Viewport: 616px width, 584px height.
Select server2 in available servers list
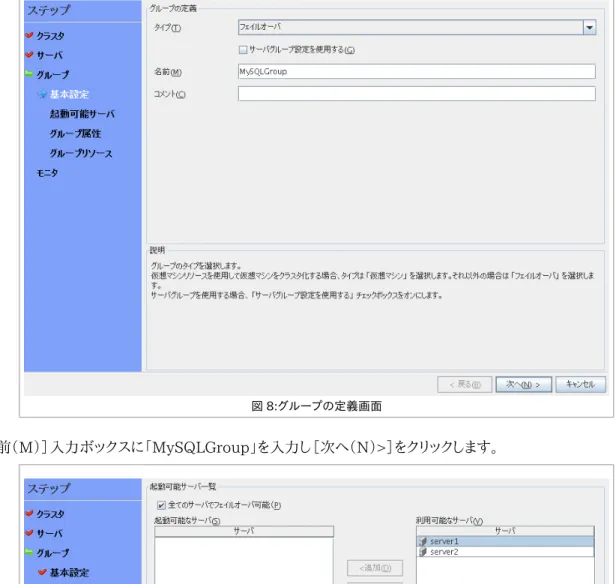pos(505,552)
